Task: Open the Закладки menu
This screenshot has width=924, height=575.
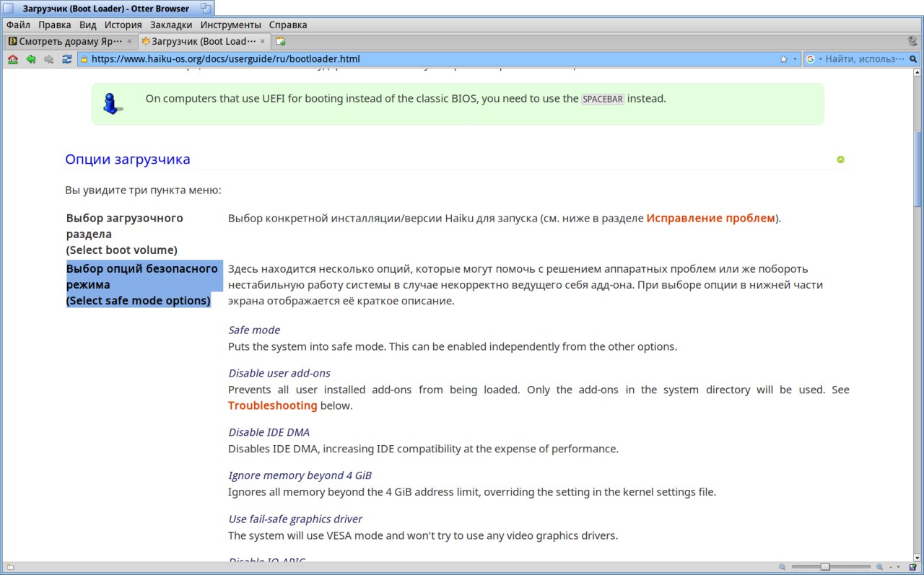Action: (x=171, y=25)
